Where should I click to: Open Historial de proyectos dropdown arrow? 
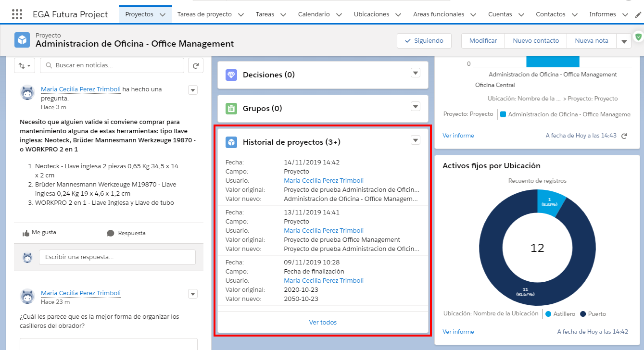coord(416,140)
